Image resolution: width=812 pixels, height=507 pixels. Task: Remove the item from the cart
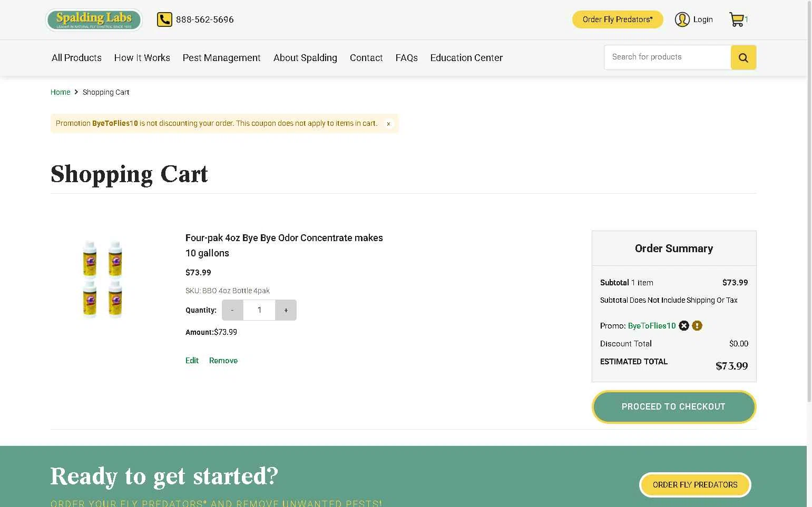223,361
